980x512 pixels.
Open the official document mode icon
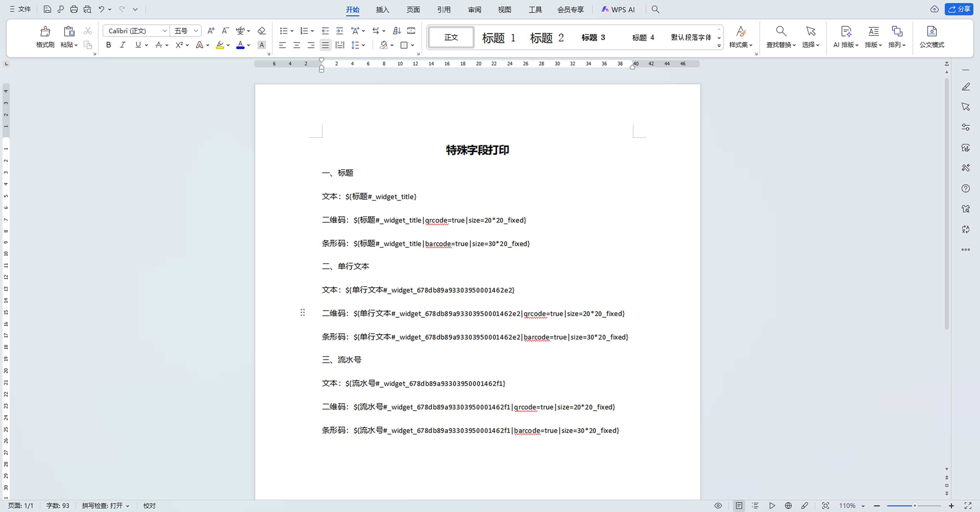click(931, 32)
